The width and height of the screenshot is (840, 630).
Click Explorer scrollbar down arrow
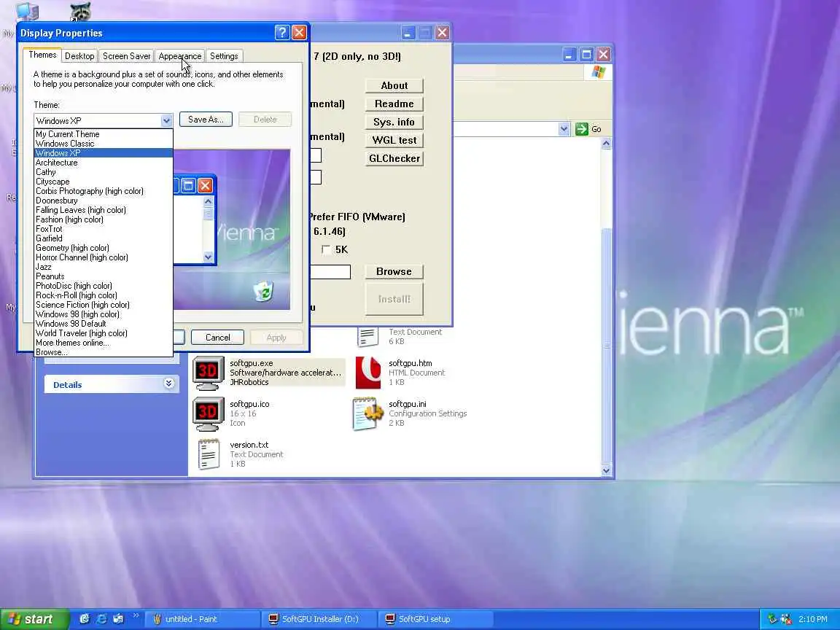606,470
